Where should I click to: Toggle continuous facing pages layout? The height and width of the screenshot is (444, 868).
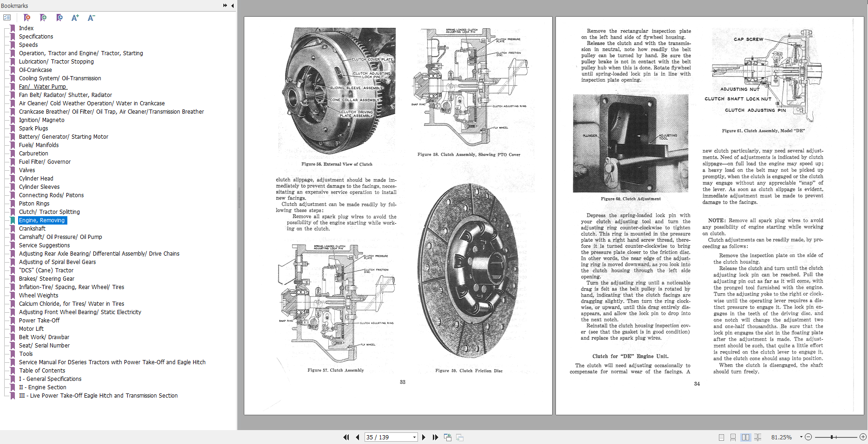[x=757, y=437]
